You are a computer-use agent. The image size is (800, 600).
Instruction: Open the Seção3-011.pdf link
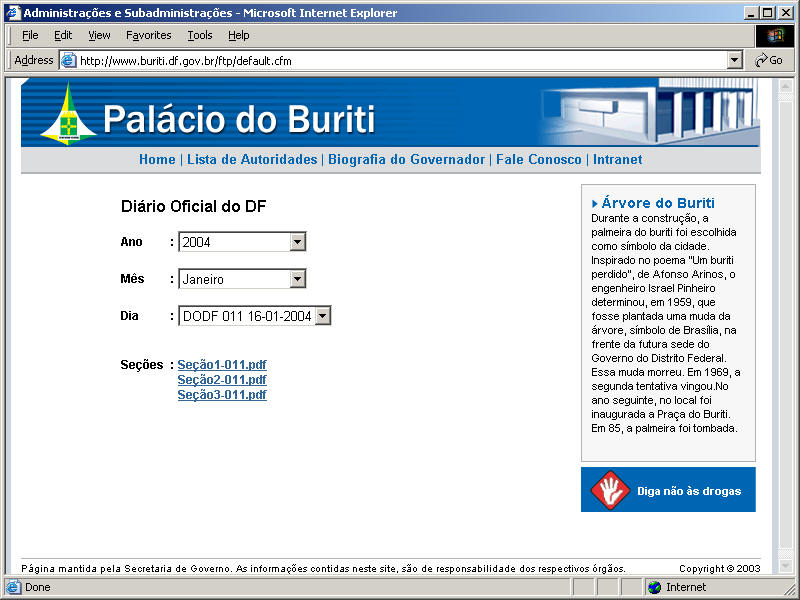222,395
